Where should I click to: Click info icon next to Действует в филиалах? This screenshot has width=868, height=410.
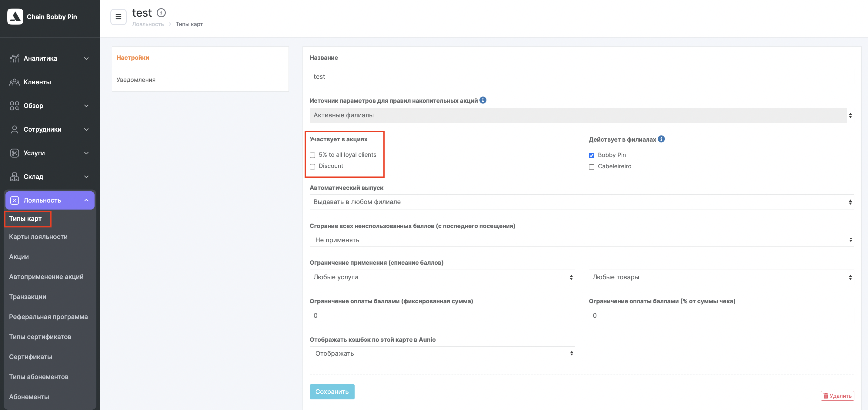(661, 139)
